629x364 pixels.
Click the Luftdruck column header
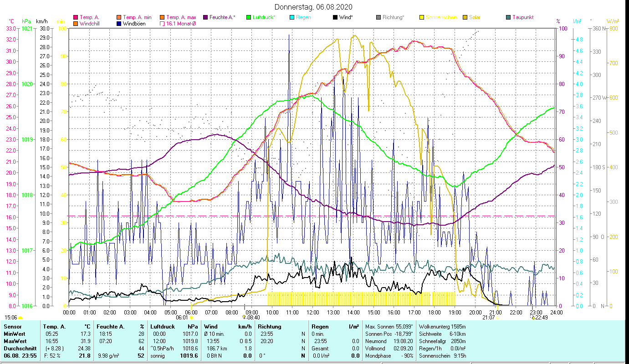[x=164, y=327]
